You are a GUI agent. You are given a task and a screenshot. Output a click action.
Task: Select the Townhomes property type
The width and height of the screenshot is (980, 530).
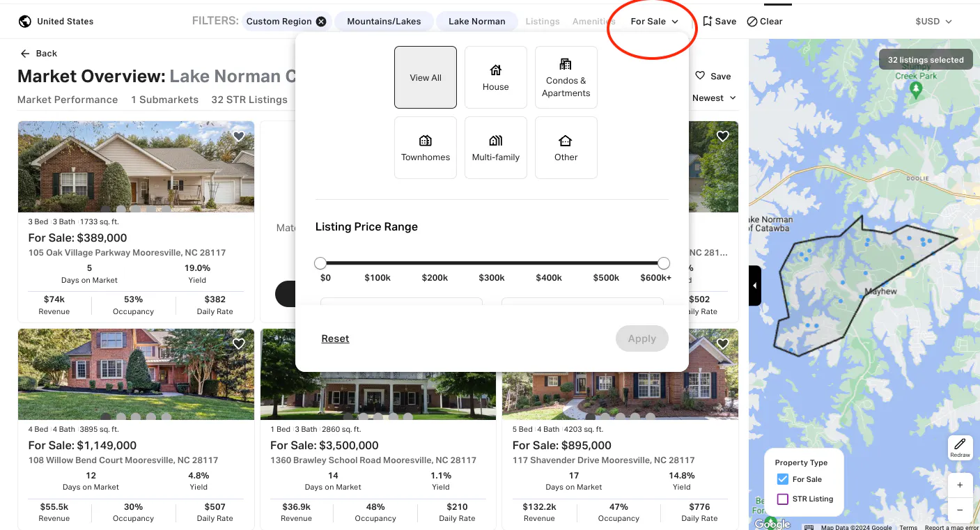pyautogui.click(x=426, y=148)
